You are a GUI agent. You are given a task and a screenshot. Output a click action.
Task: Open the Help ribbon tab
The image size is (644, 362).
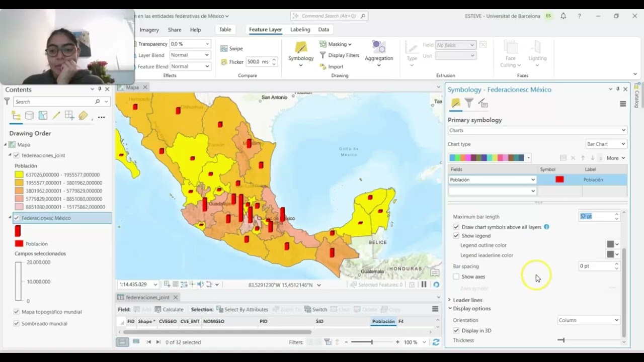point(195,30)
